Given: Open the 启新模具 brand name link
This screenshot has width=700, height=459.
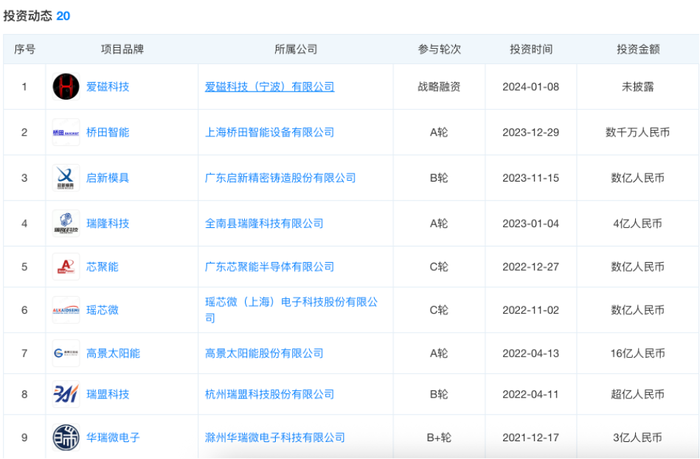Looking at the screenshot, I should 108,178.
